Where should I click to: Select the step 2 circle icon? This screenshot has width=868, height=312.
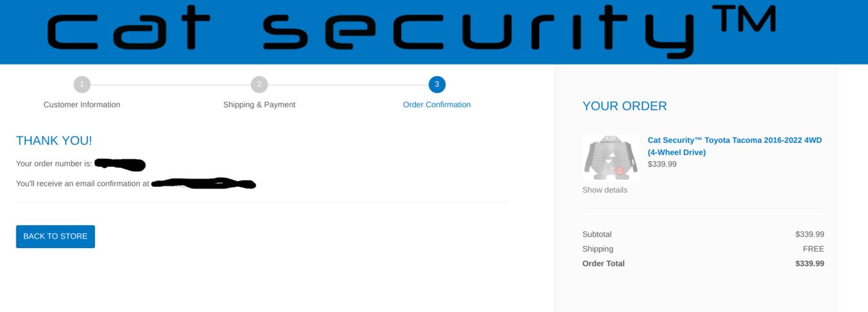(x=259, y=85)
